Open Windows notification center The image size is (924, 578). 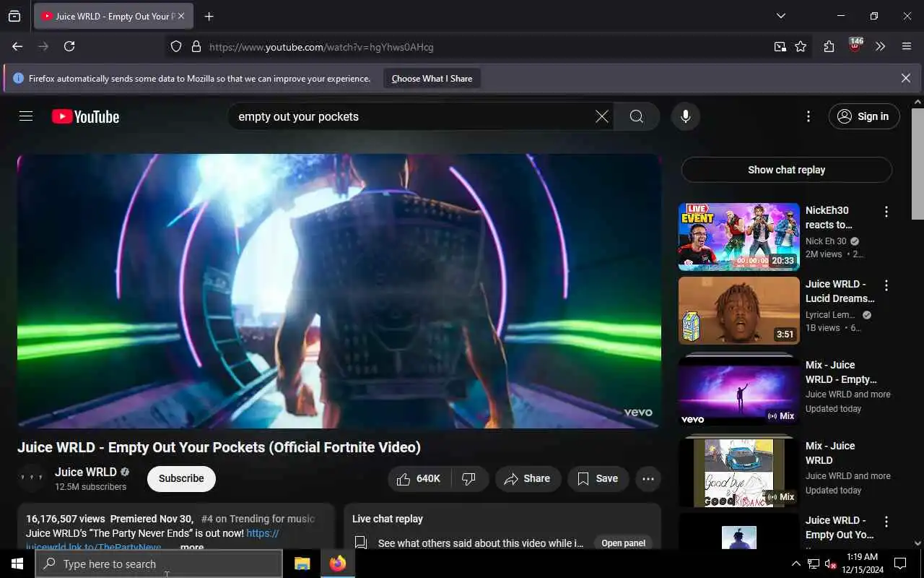pos(900,564)
